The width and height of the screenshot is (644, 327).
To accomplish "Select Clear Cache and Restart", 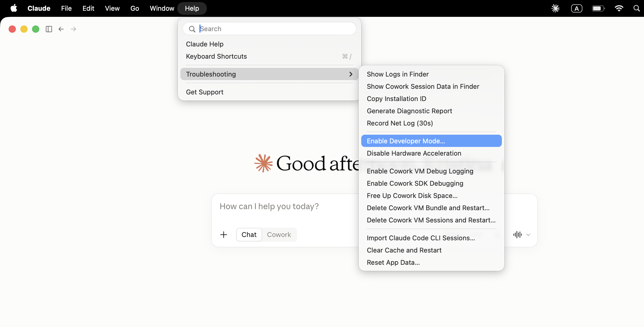I will [x=431, y=250].
